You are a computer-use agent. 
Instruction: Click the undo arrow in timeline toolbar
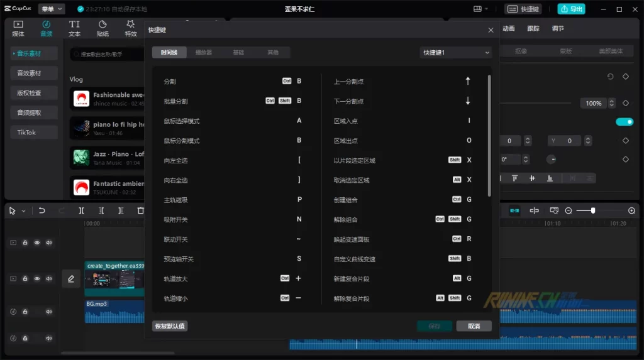point(42,211)
